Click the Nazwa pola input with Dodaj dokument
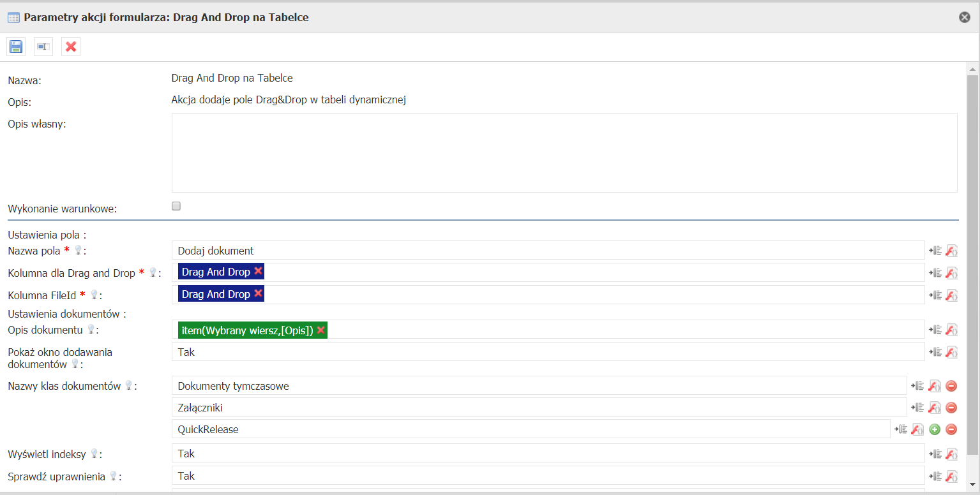This screenshot has height=495, width=980. click(x=548, y=251)
